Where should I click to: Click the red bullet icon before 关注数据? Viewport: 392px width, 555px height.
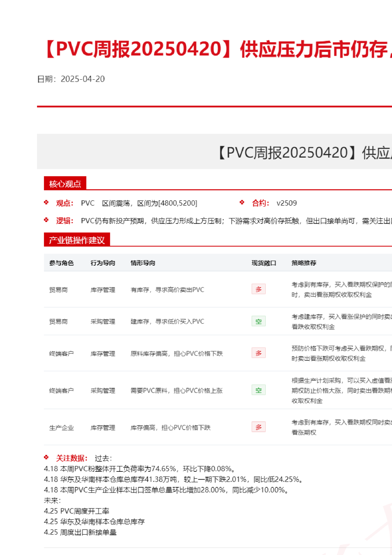pyautogui.click(x=46, y=458)
